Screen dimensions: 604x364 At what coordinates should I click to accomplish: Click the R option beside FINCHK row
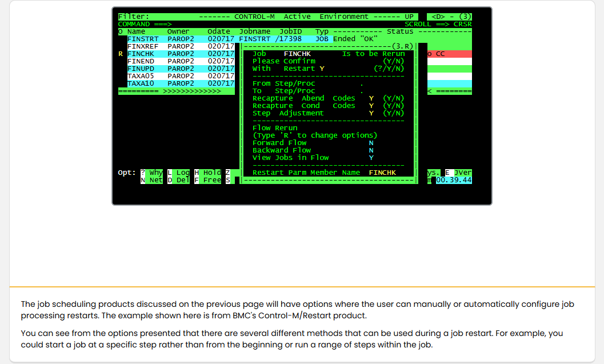click(121, 54)
